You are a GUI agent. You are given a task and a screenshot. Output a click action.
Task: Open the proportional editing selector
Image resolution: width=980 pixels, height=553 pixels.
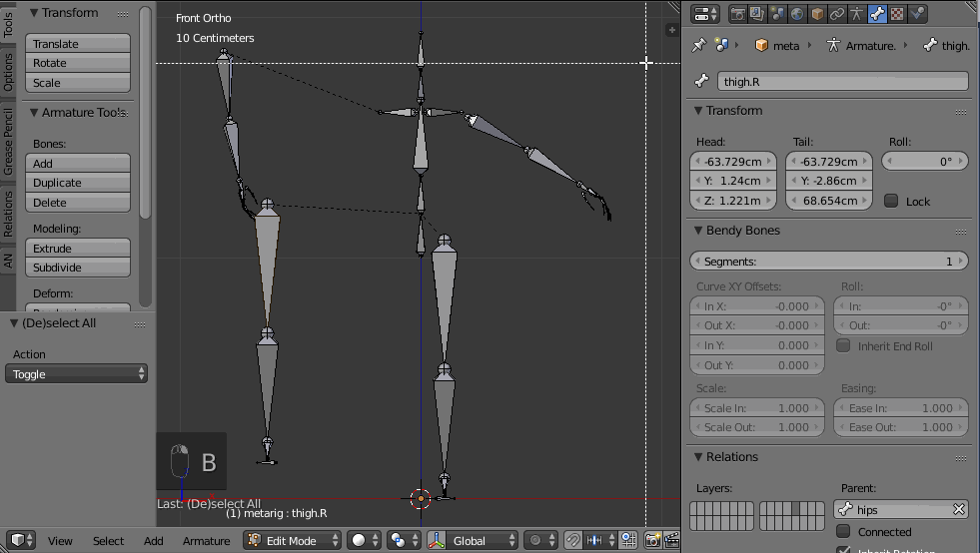click(x=541, y=540)
